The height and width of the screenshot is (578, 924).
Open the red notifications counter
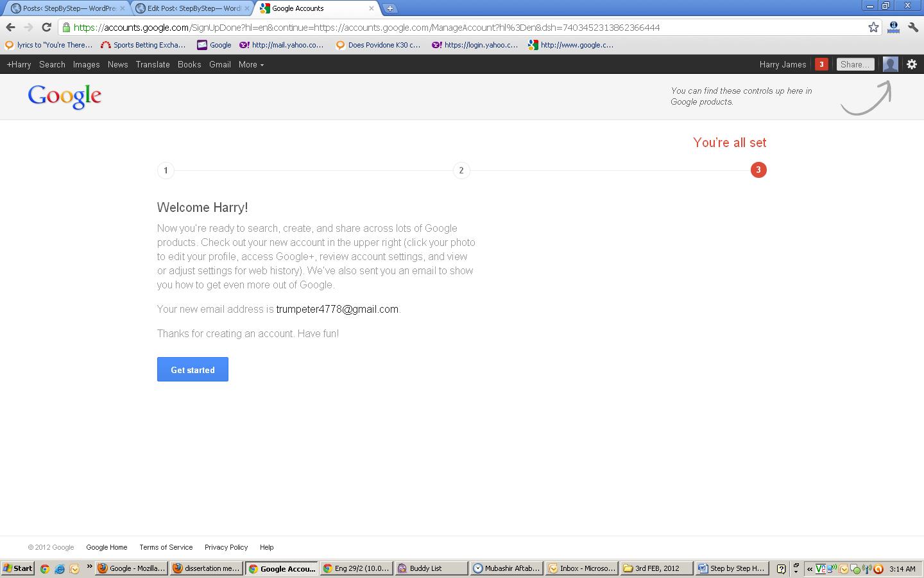pos(821,64)
